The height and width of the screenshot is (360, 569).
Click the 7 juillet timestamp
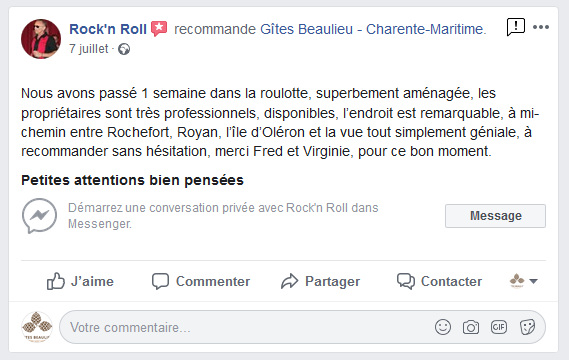pos(89,49)
